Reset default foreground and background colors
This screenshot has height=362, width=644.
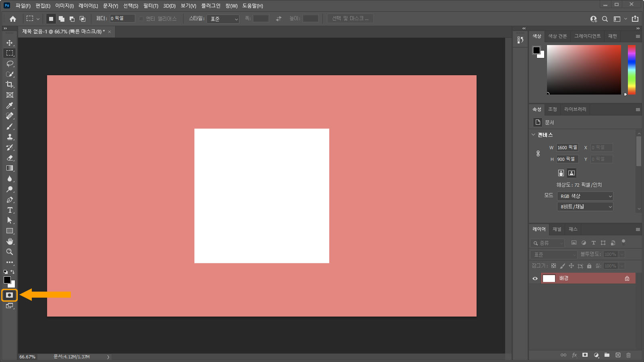(6, 272)
